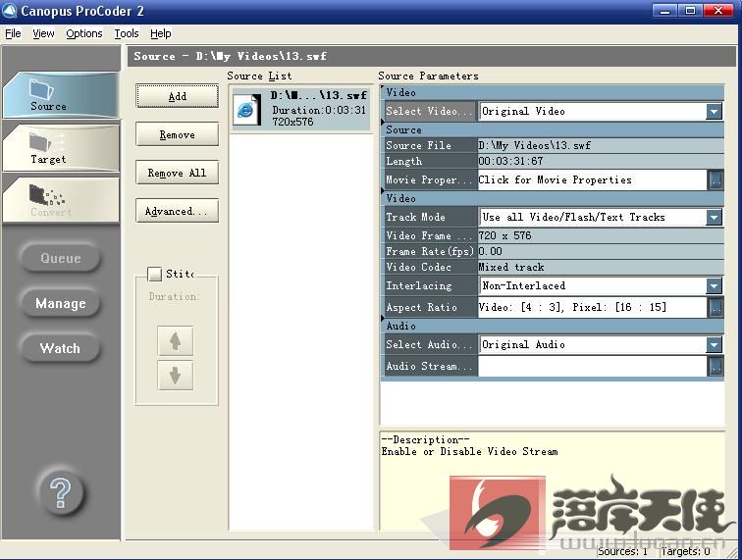Click the Duration:0:03:31 text in Source List
The height and width of the screenshot is (560, 742).
[x=319, y=110]
